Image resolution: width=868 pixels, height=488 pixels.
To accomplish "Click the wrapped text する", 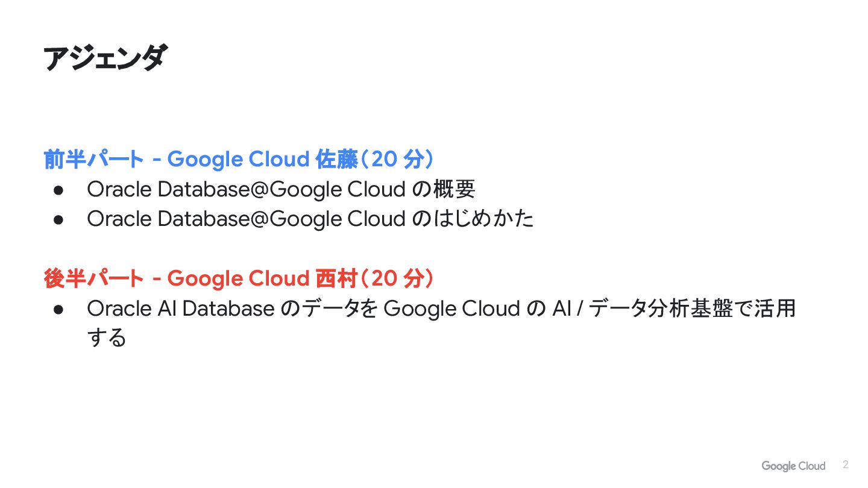I will coord(107,337).
